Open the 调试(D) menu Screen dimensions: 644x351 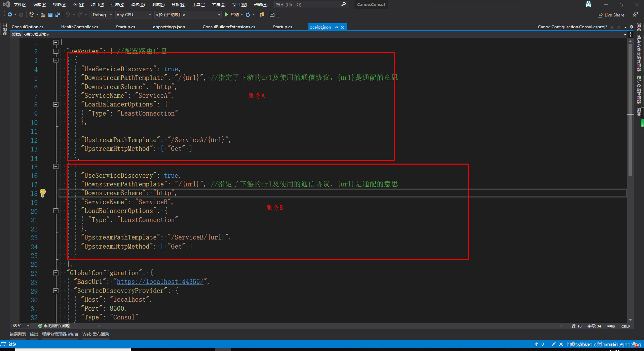(x=138, y=4)
